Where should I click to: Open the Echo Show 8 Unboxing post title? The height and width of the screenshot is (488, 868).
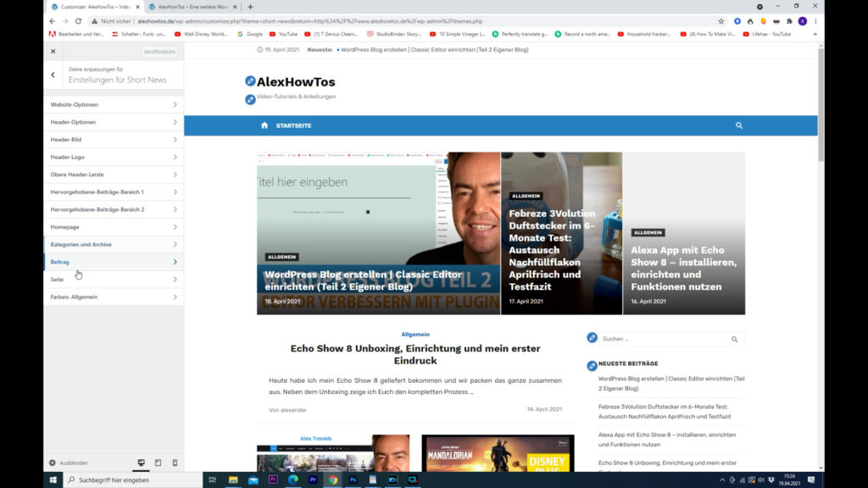click(415, 354)
